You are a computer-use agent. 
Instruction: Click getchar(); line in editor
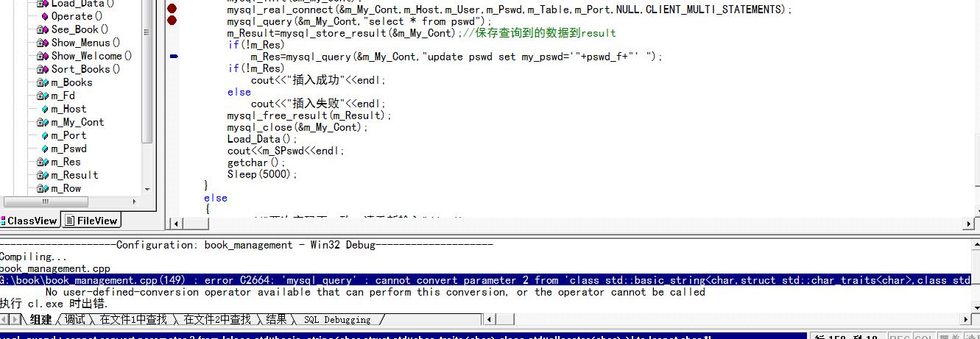coord(256,163)
